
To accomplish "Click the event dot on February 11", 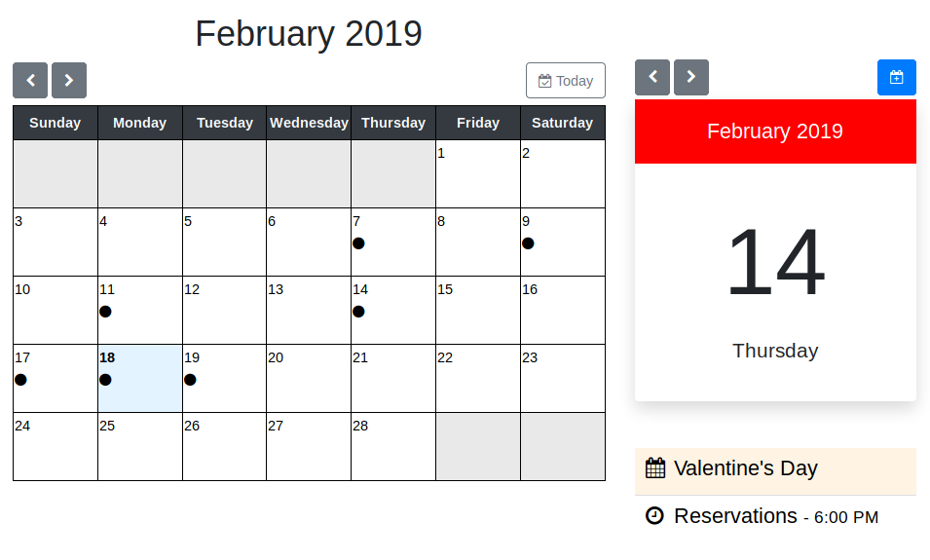I will 105,312.
